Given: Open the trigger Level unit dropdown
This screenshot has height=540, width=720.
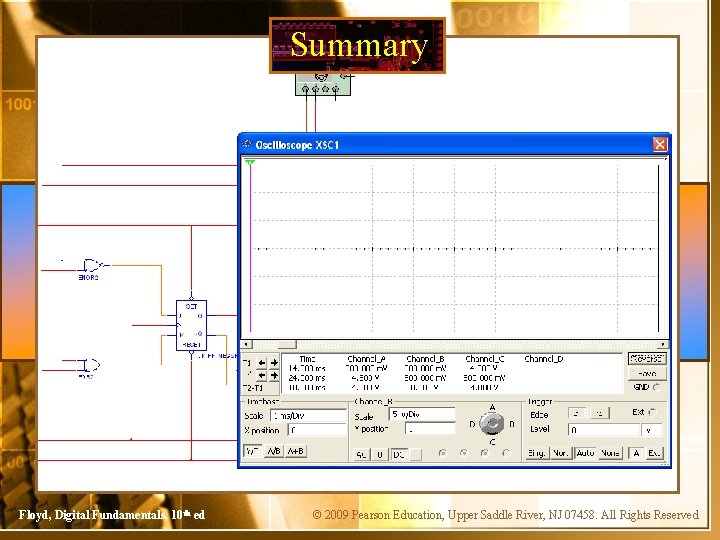Looking at the screenshot, I should tap(652, 430).
